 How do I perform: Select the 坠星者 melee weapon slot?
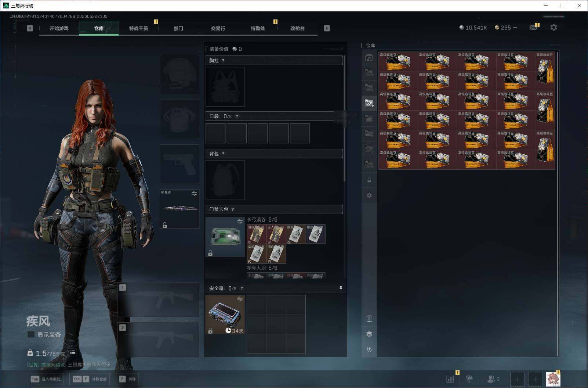[179, 209]
